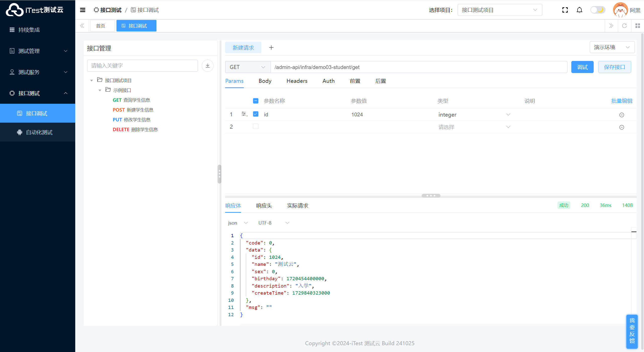Collapse the 示例接口 folder in tree
This screenshot has width=644, height=352.
pyautogui.click(x=100, y=90)
